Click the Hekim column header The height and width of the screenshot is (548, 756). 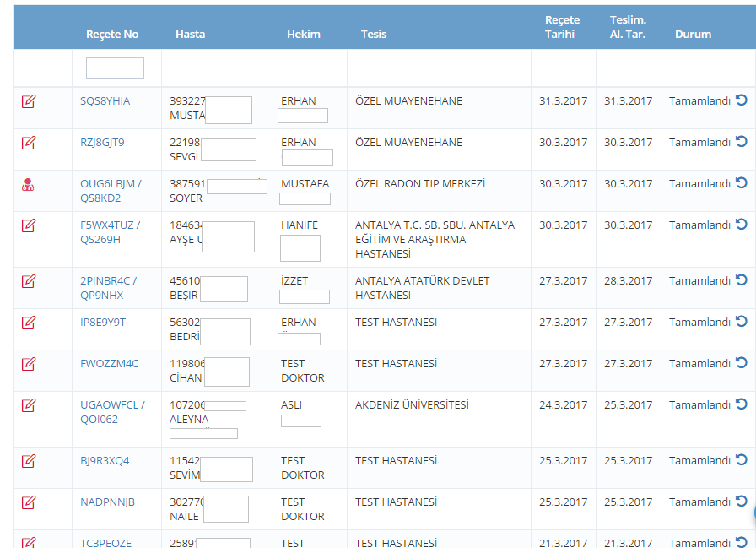[304, 35]
